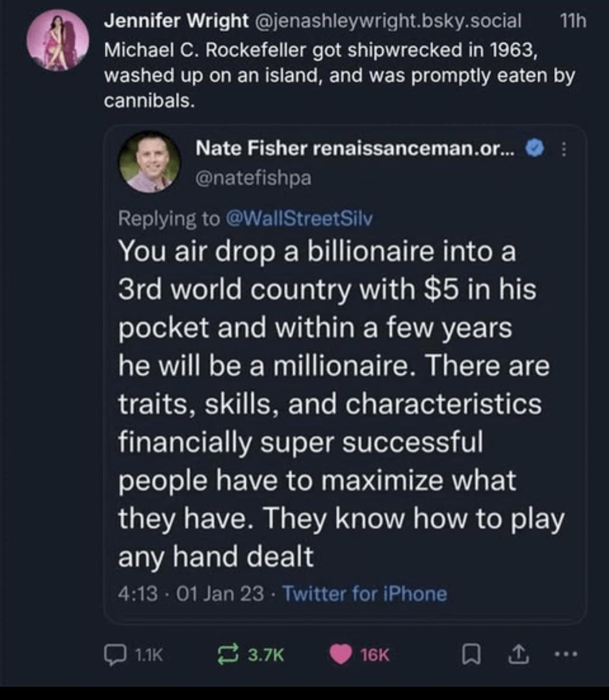
Task: Click the repost arrows icon
Action: tap(229, 655)
